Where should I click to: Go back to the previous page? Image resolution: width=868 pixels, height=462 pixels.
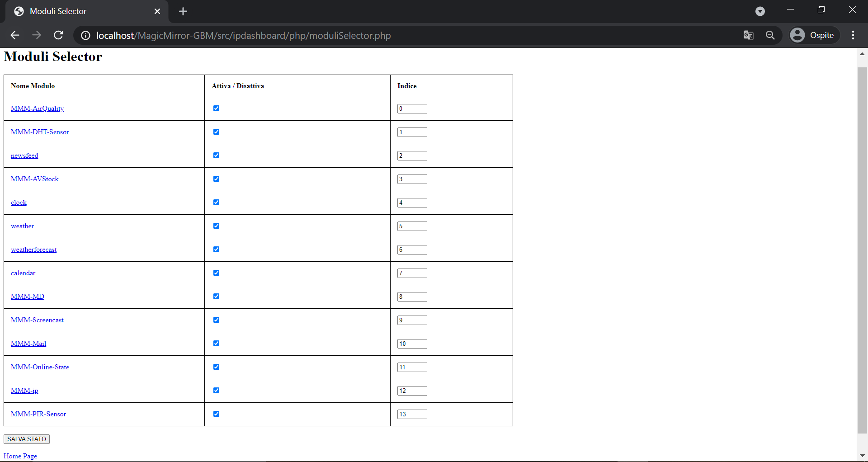pyautogui.click(x=15, y=35)
